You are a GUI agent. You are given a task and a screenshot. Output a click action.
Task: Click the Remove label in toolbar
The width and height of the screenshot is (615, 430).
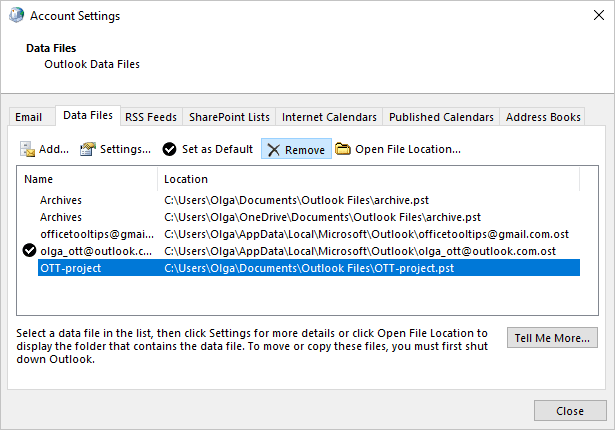point(305,150)
